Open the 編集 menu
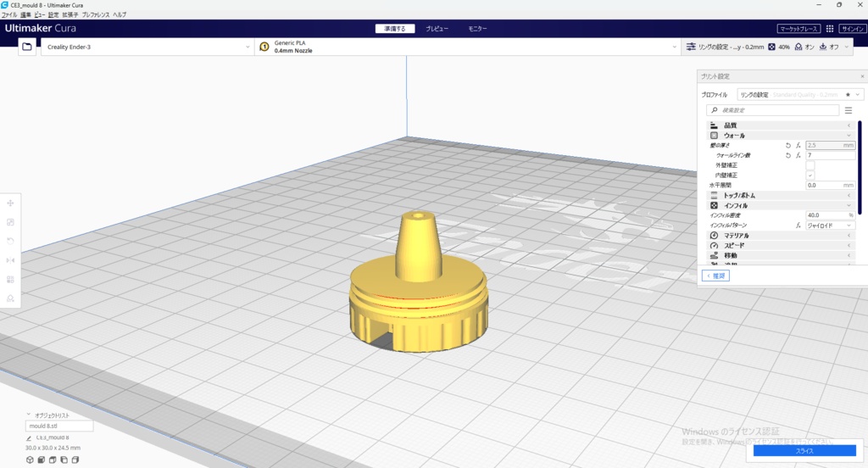The height and width of the screenshot is (468, 868). coord(26,15)
